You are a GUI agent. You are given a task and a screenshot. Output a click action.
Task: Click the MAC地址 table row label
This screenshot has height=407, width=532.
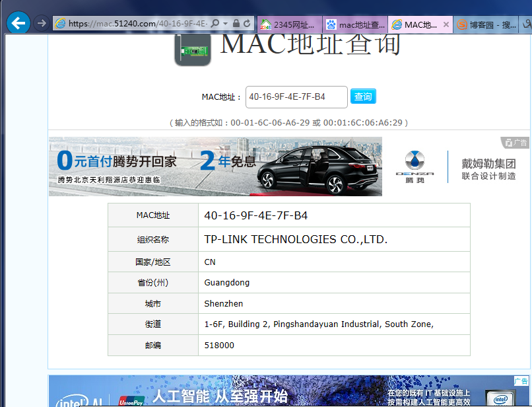[153, 215]
